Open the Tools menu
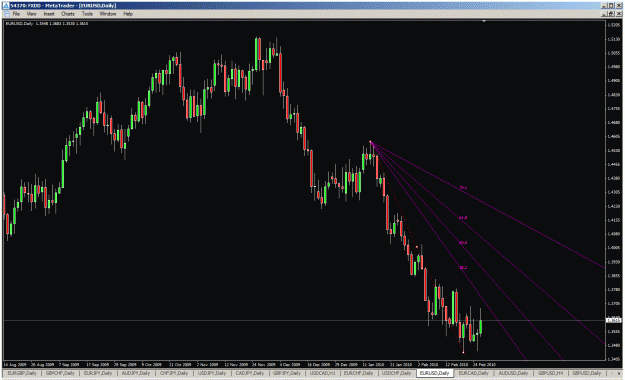Image resolution: width=625 pixels, height=380 pixels. [87, 14]
